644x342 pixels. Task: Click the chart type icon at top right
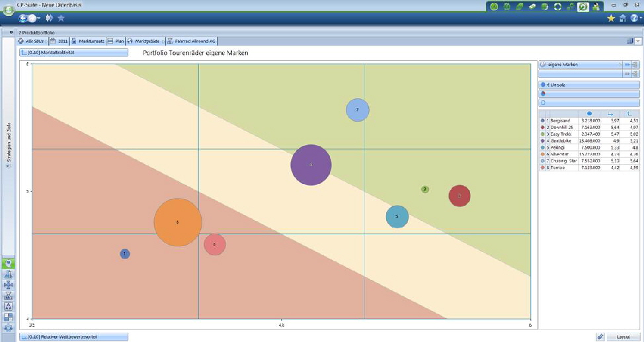[x=630, y=41]
